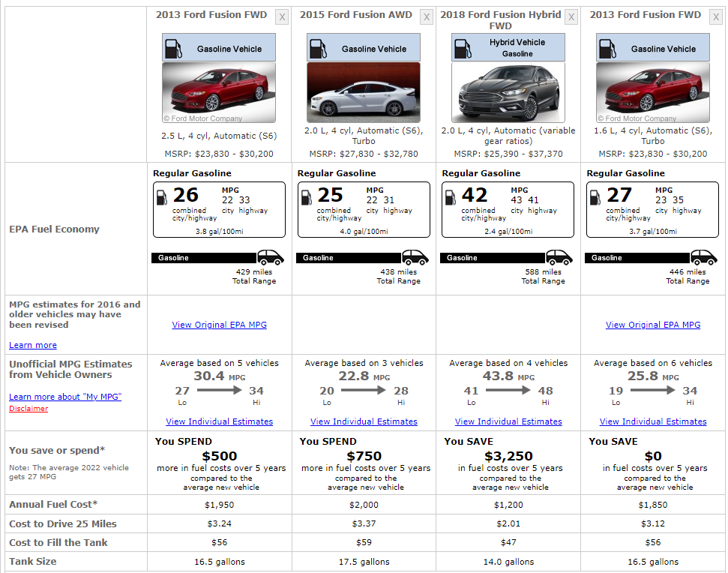Click the small pump icon beside 25 combined MPG
This screenshot has width=728, height=573.
click(307, 197)
